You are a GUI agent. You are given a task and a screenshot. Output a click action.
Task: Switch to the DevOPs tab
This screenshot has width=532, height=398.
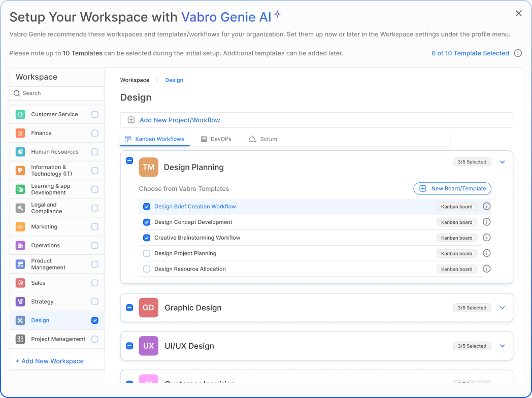coord(216,139)
